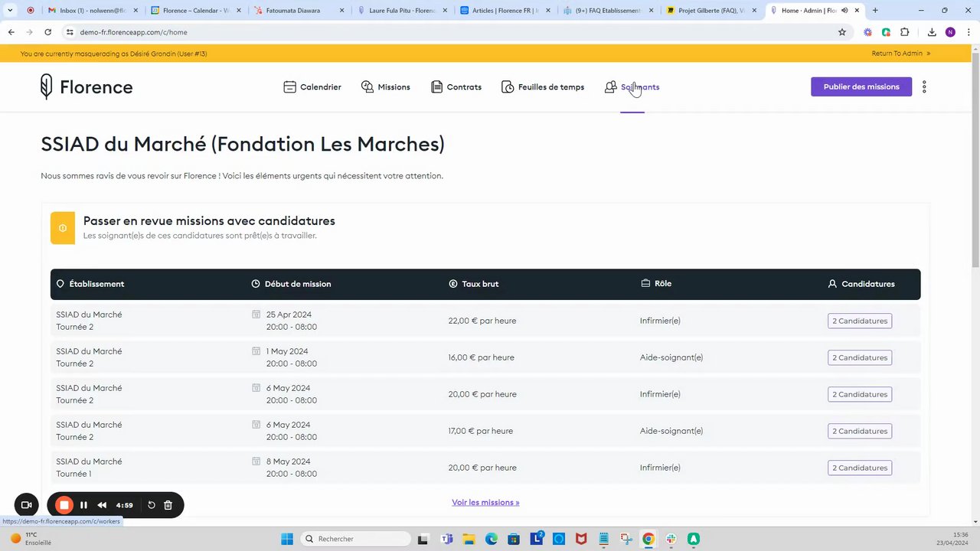The image size is (980, 551).
Task: Open 2 Candidatures for the 17,00 € 6 May mission
Action: pos(860,431)
